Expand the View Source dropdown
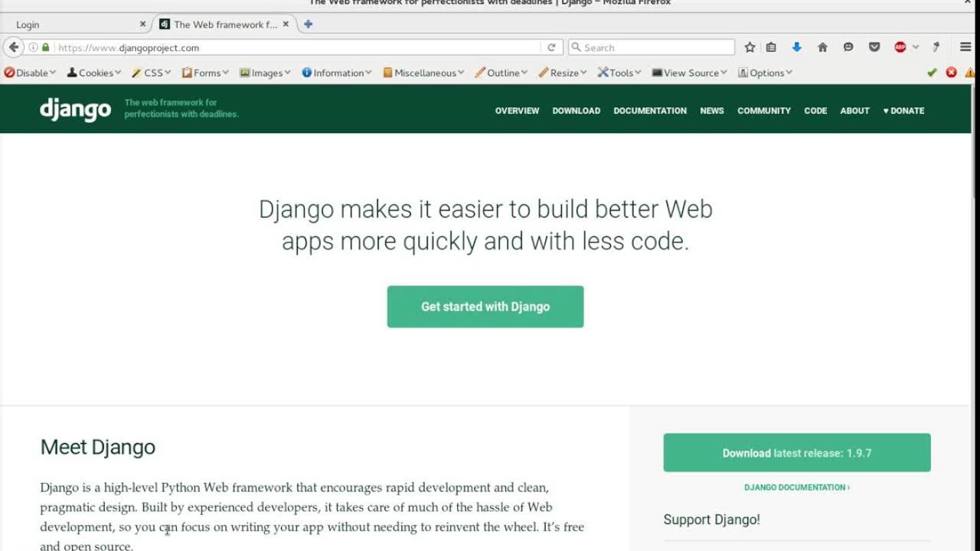The height and width of the screenshot is (551, 980). (689, 73)
